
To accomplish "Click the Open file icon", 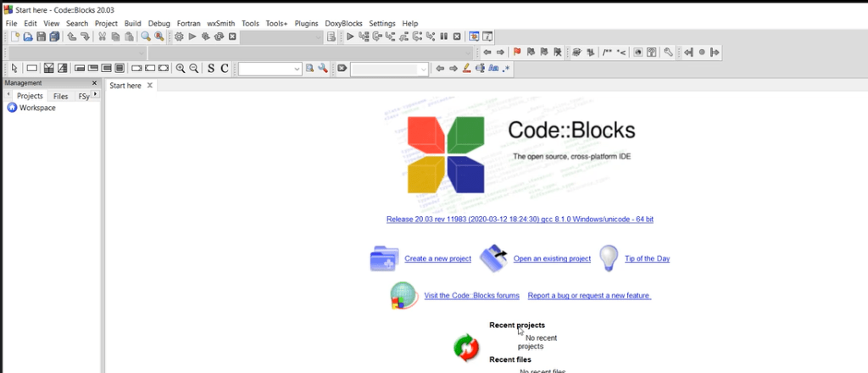I will pos(28,36).
